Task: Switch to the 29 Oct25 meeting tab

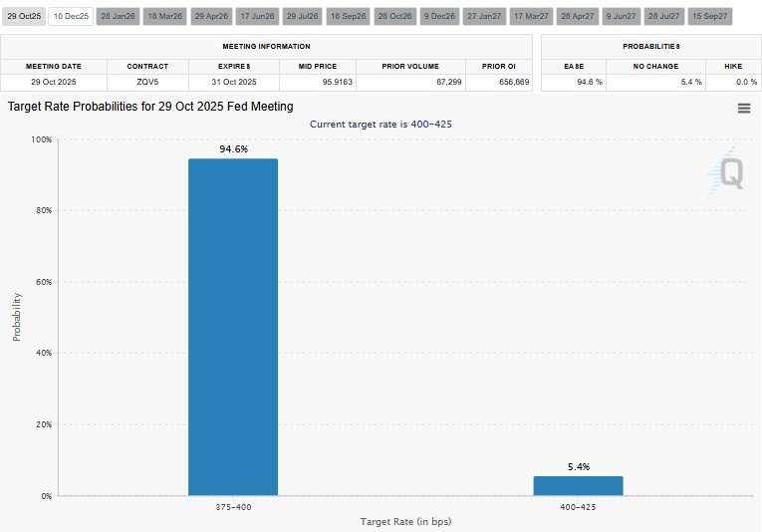Action: click(x=24, y=16)
